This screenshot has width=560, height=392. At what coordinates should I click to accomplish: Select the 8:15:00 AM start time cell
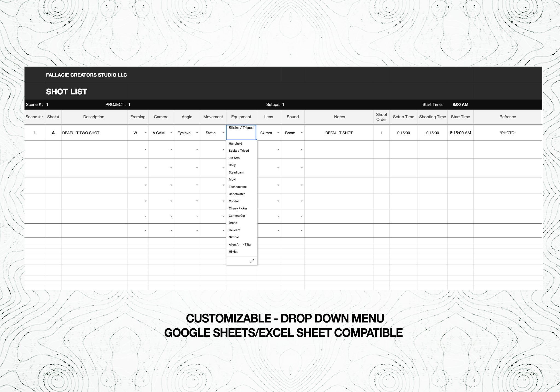pos(460,133)
